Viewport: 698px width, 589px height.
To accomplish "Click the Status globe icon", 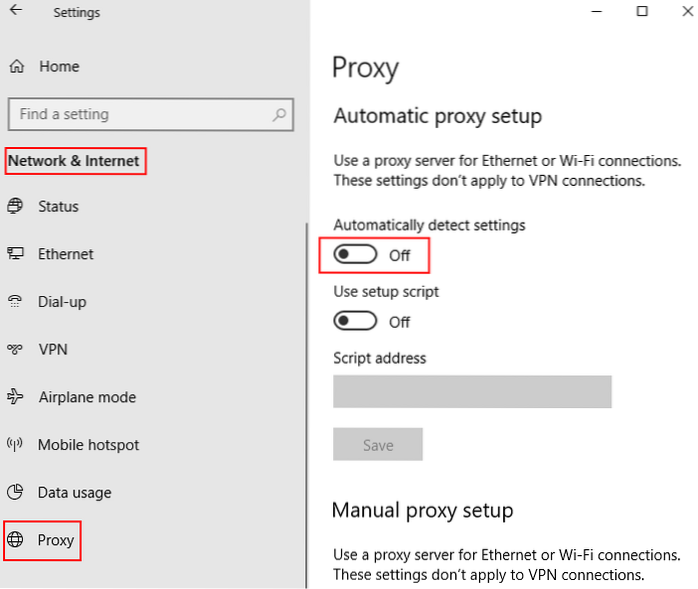I will (16, 207).
